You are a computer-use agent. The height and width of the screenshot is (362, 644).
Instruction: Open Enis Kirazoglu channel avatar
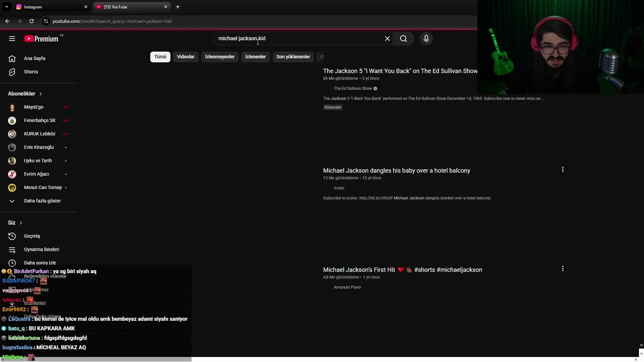pos(12,147)
